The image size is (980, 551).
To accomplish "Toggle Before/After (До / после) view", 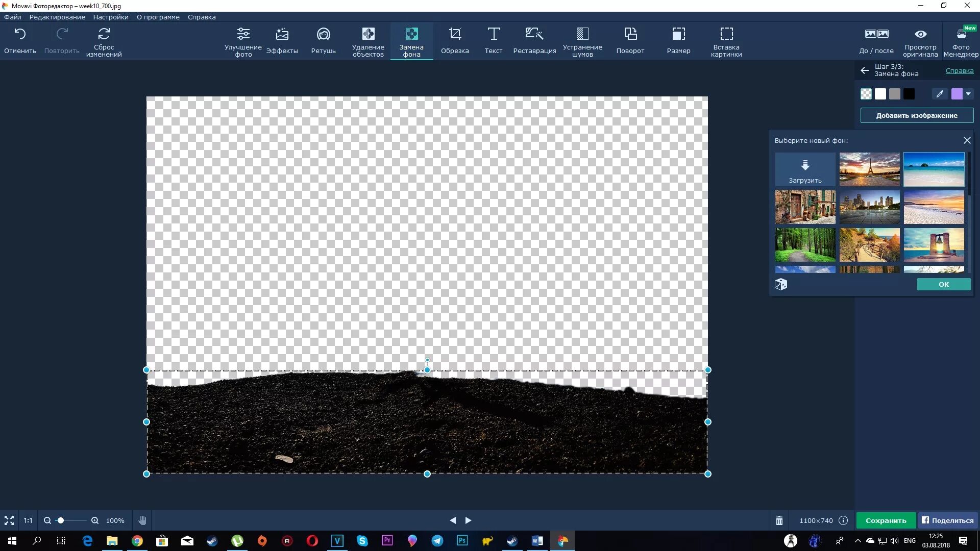I will (x=876, y=40).
